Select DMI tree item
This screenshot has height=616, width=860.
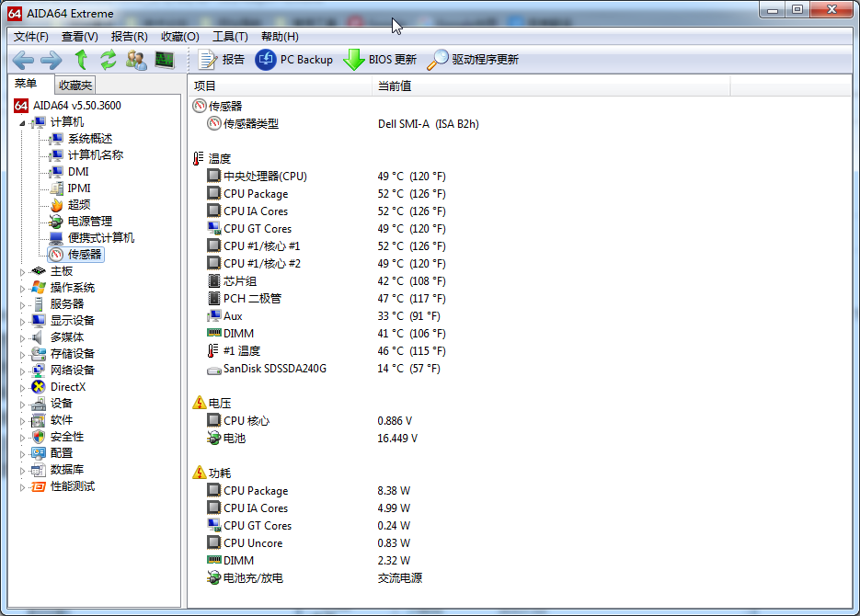pos(78,172)
